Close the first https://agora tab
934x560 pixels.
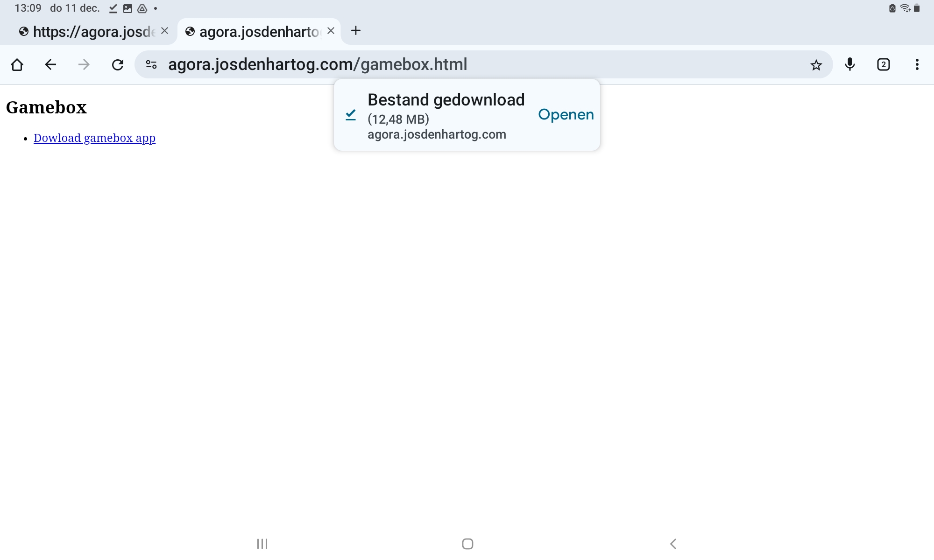click(x=164, y=31)
